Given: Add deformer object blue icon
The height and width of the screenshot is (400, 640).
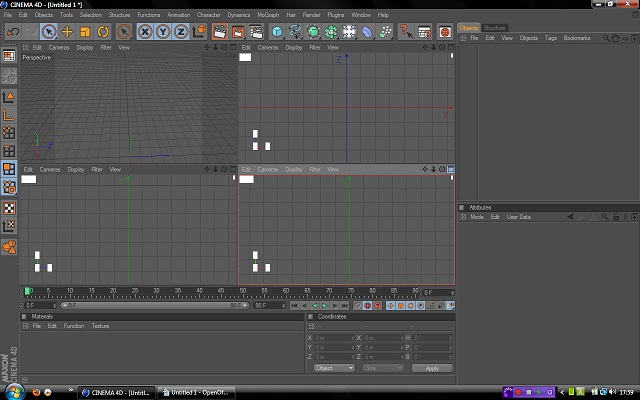Looking at the screenshot, I should pyautogui.click(x=367, y=31).
